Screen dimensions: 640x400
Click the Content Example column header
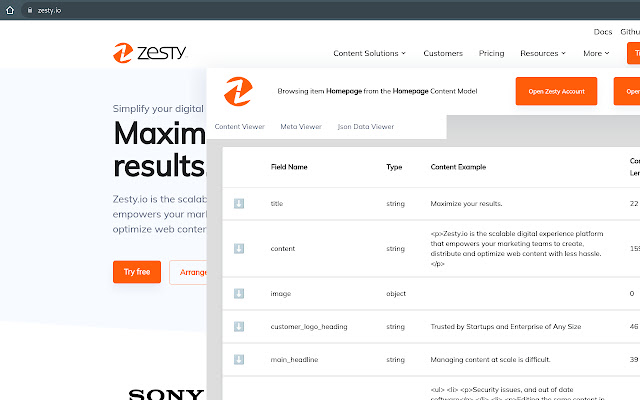pos(458,167)
